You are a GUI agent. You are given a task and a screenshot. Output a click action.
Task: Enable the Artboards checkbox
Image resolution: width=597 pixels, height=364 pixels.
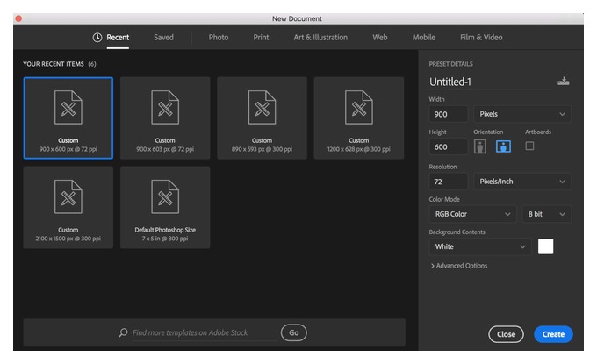(529, 146)
